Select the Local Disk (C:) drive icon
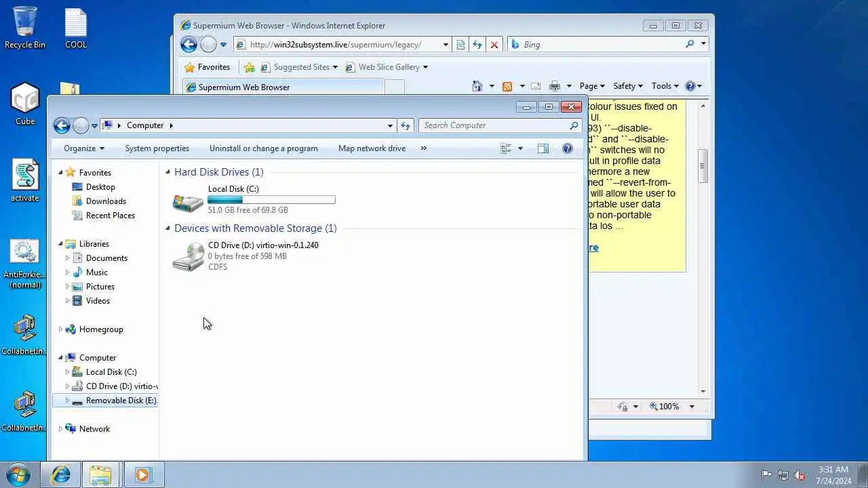Screen dimensions: 868x488 point(188,201)
